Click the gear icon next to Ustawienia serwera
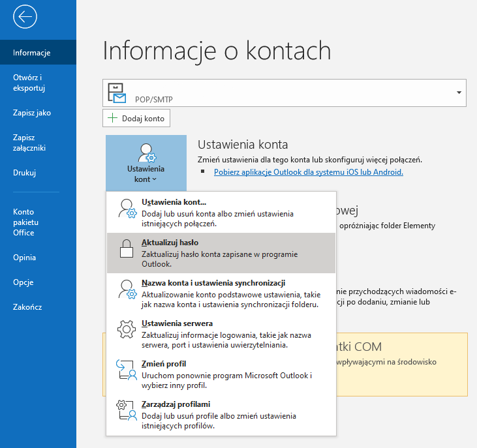Screen dimensions: 477x448 click(127, 329)
